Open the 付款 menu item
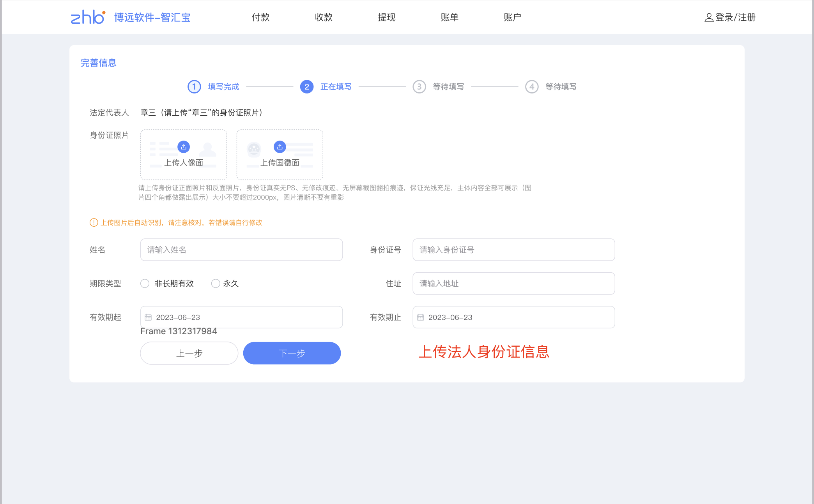The height and width of the screenshot is (504, 814). tap(260, 17)
